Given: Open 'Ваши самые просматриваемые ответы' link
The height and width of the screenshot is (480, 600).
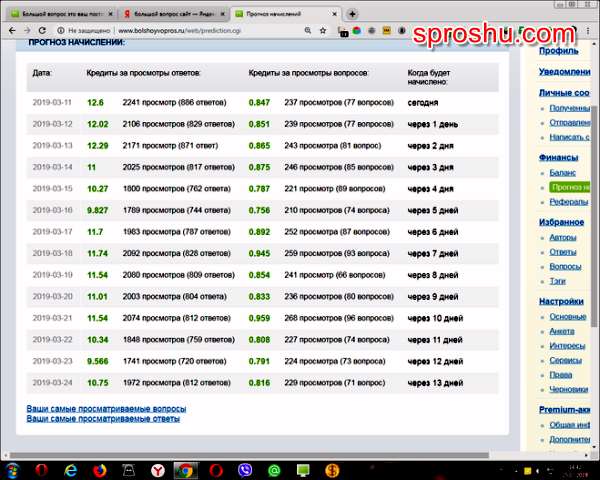Looking at the screenshot, I should point(103,419).
